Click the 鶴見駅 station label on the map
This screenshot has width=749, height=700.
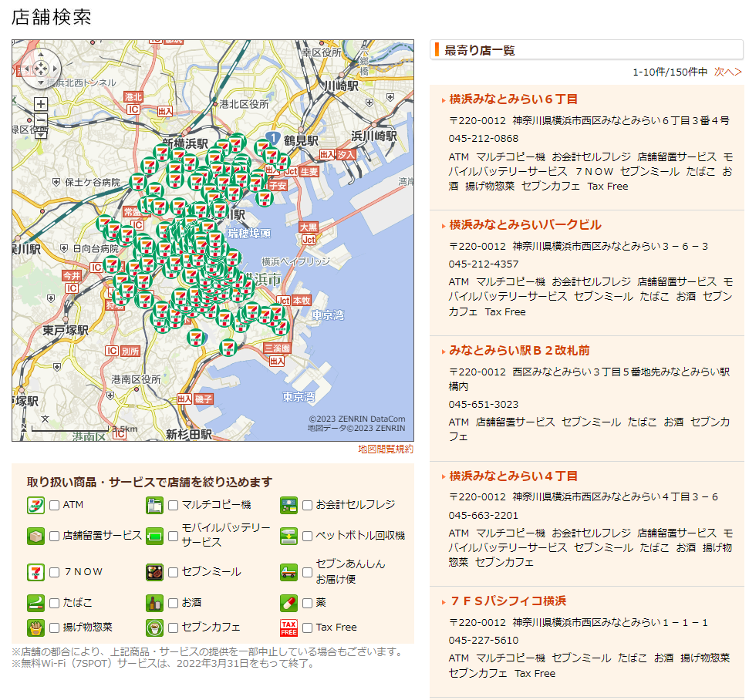click(301, 140)
